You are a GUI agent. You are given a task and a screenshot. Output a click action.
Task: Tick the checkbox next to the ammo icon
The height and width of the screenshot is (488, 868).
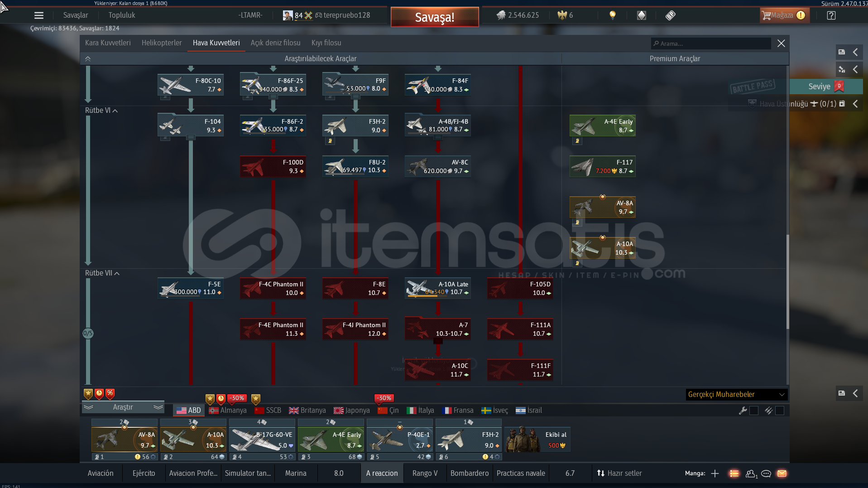tap(780, 411)
